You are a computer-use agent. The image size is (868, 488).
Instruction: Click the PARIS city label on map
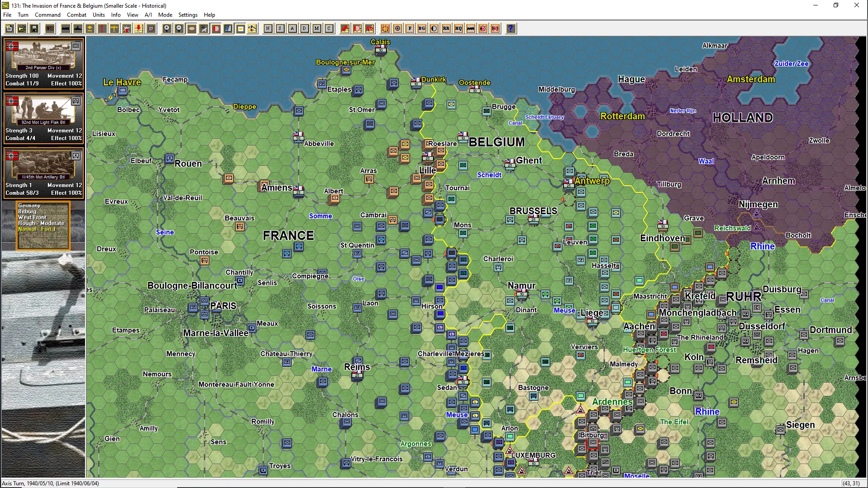pyautogui.click(x=223, y=306)
